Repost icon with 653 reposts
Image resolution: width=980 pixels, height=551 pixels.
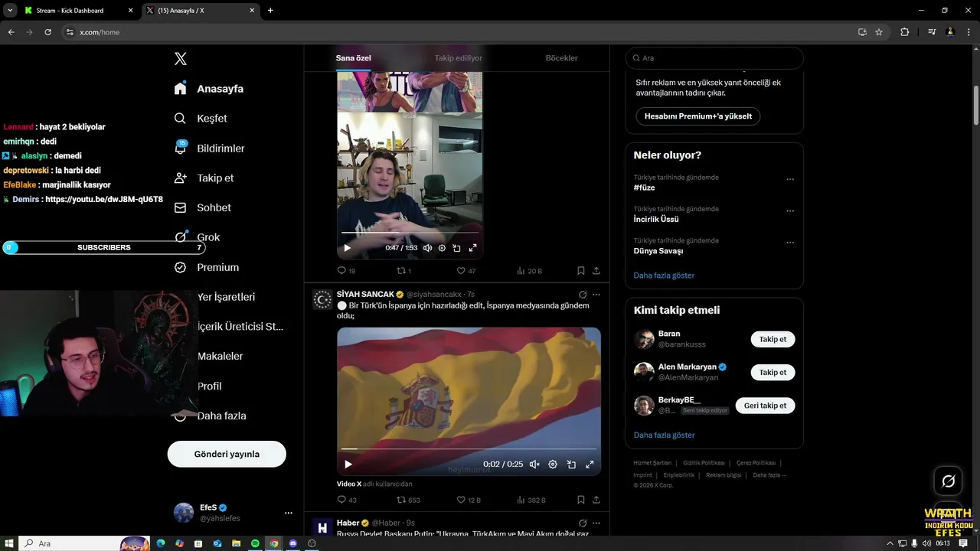[400, 500]
